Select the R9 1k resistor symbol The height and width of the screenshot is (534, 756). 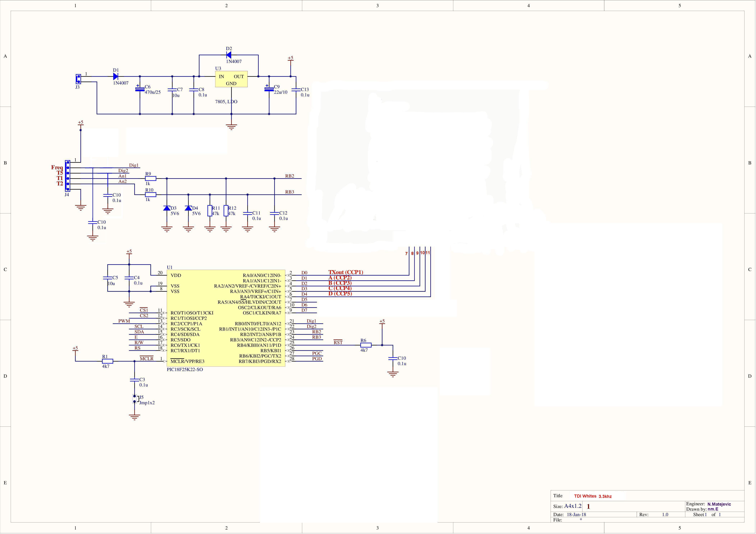tap(151, 179)
